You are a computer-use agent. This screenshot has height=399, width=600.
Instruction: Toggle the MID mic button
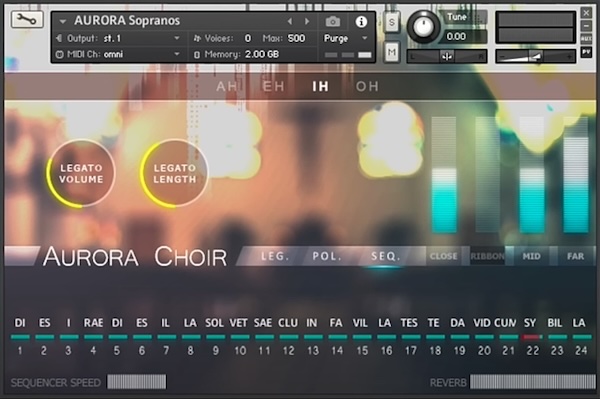532,256
